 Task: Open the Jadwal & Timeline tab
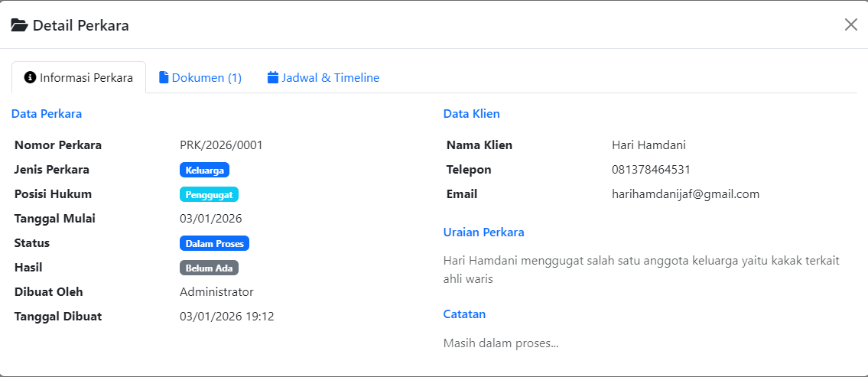coord(323,77)
